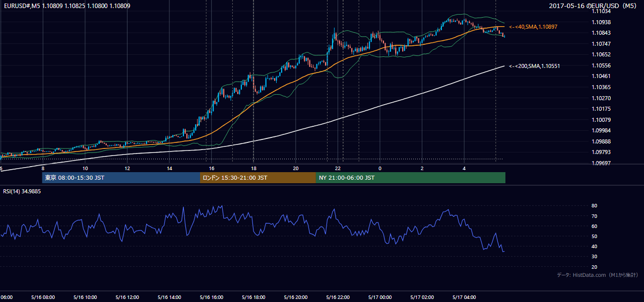Click price axis value 1.10747
Viewport: 644px width, 302px height.
tap(602, 44)
